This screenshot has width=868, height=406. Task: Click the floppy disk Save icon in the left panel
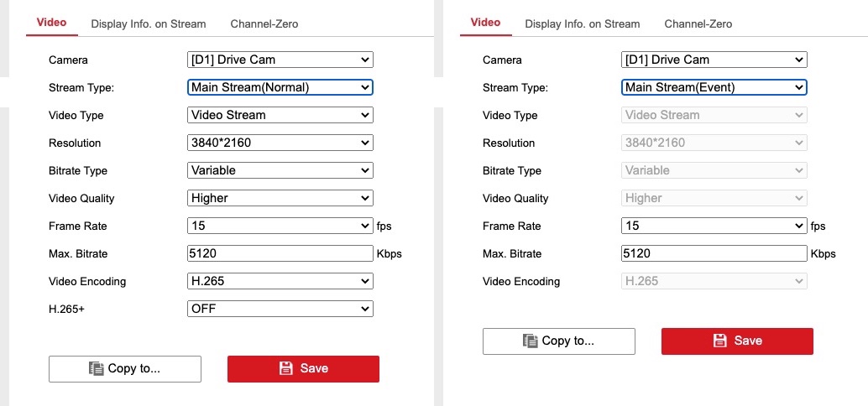[x=285, y=368]
